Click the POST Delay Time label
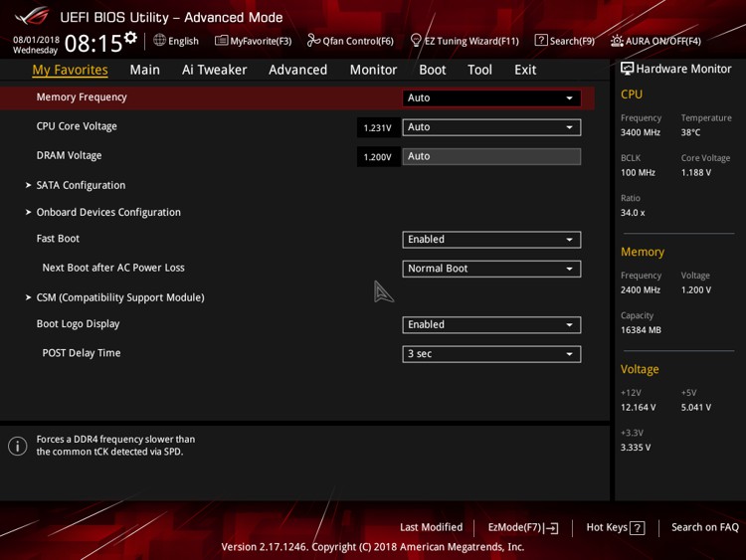Image resolution: width=746 pixels, height=560 pixels. tap(82, 353)
